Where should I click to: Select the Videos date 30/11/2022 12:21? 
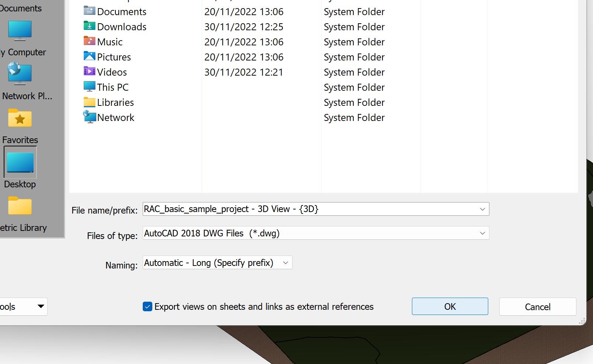(x=244, y=72)
